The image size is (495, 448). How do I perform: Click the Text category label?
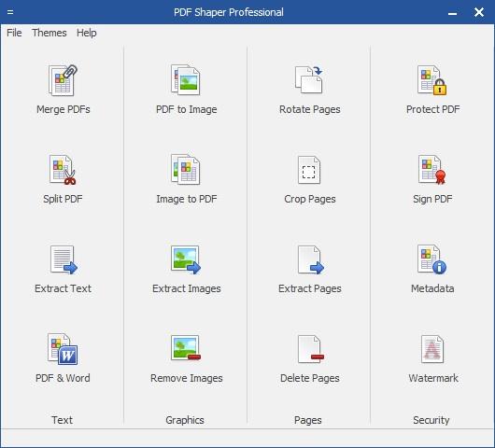[x=63, y=420]
